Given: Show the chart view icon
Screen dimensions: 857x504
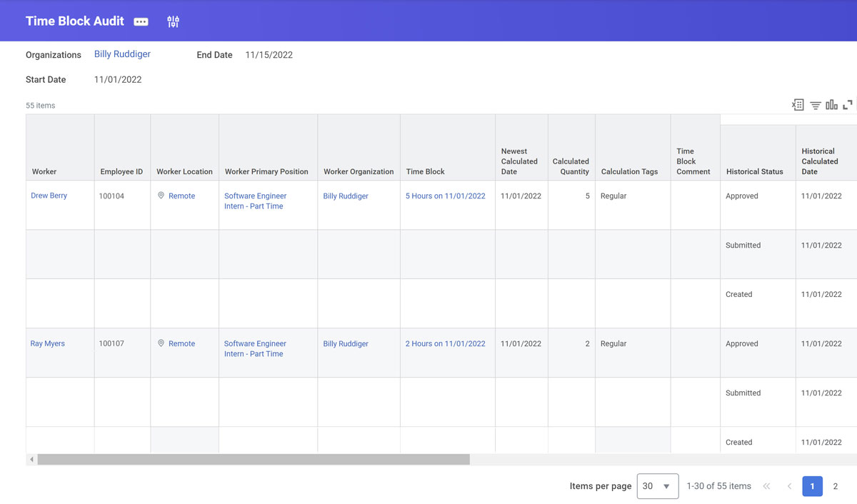Looking at the screenshot, I should (x=831, y=105).
